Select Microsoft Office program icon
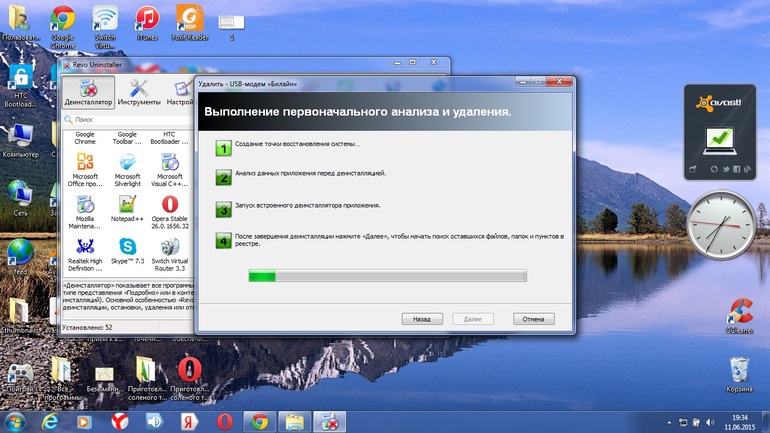This screenshot has width=770, height=433. coord(85,167)
